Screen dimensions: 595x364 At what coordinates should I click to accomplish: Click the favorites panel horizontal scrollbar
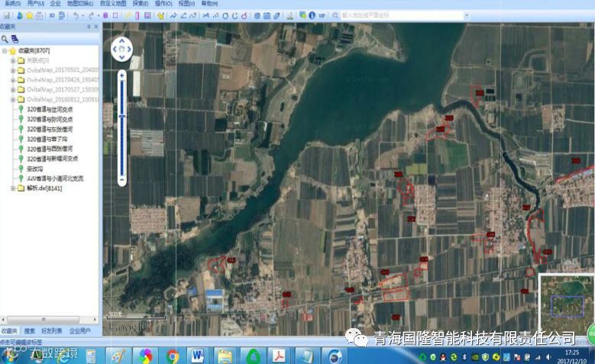43,320
